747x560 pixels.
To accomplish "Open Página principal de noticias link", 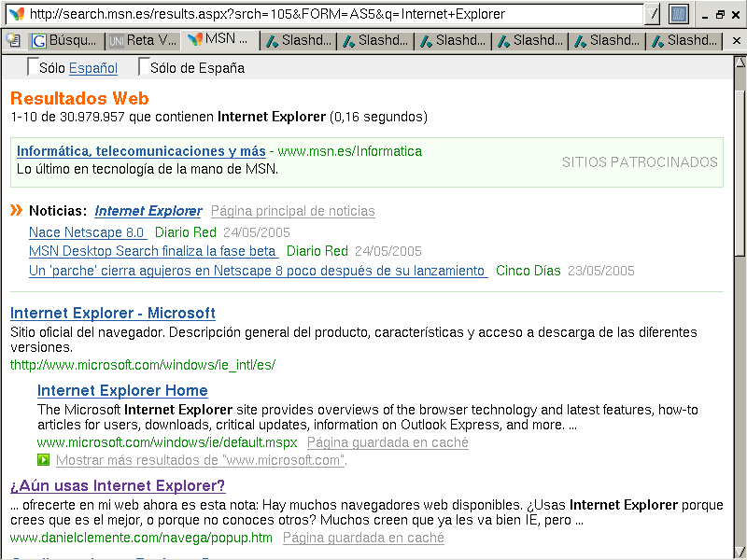I will (x=293, y=211).
